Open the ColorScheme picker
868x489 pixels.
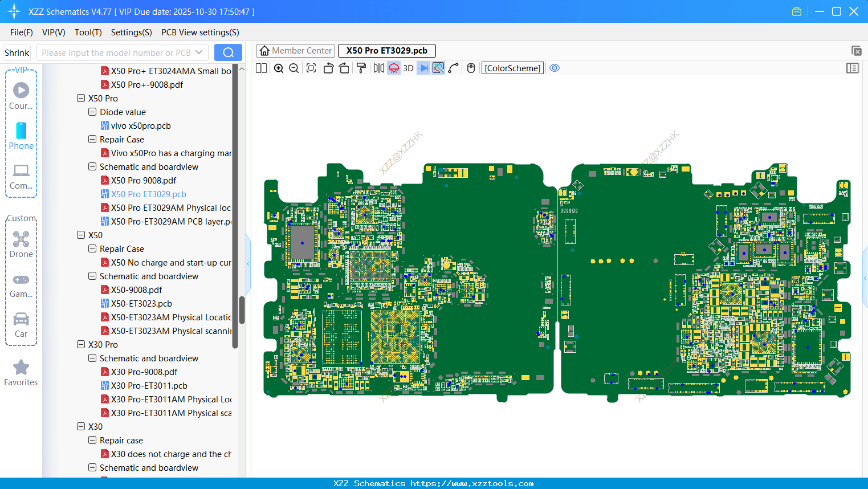pyautogui.click(x=512, y=68)
